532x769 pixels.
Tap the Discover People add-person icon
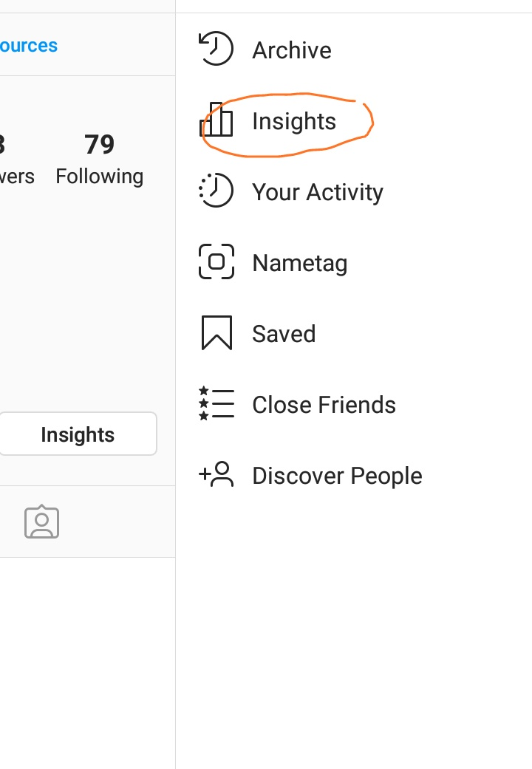[216, 474]
